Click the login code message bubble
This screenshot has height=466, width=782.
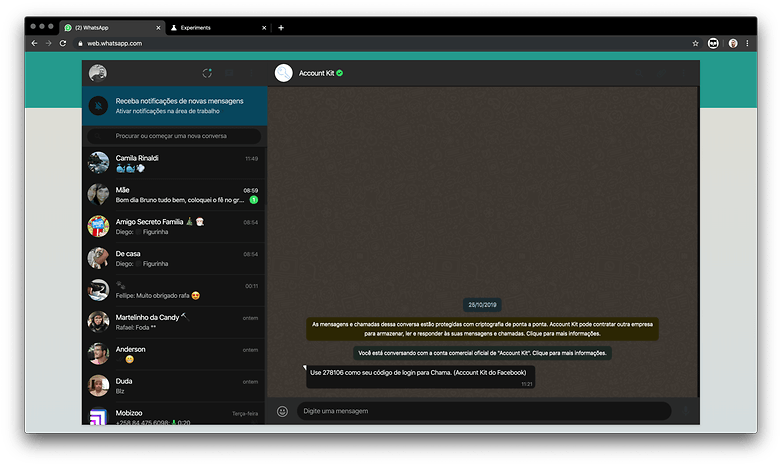click(420, 377)
